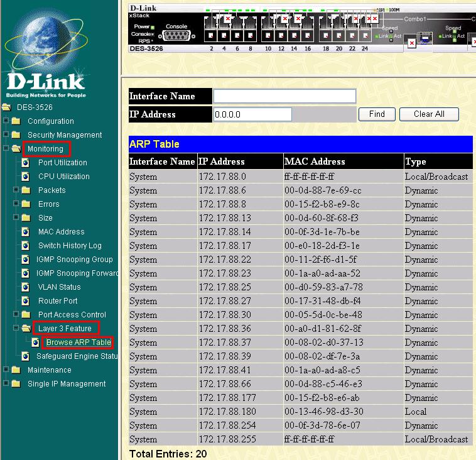Open the MAC Address link

click(62, 232)
